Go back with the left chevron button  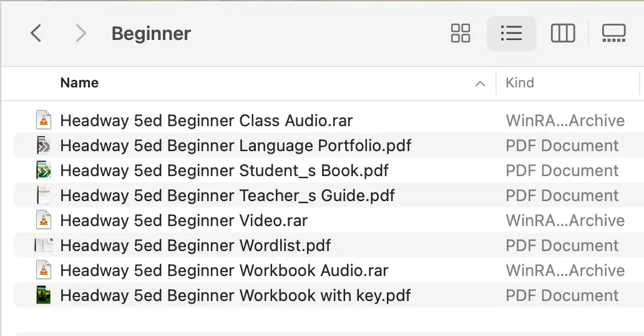click(36, 33)
